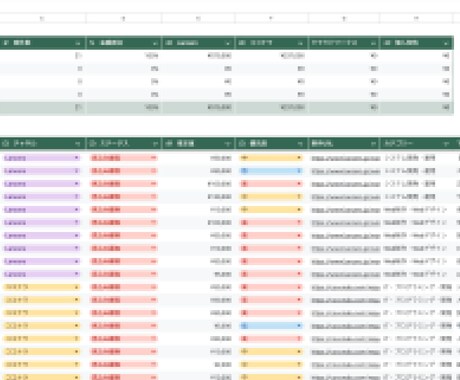Open the yellow priority chip in the first data row

(271, 158)
